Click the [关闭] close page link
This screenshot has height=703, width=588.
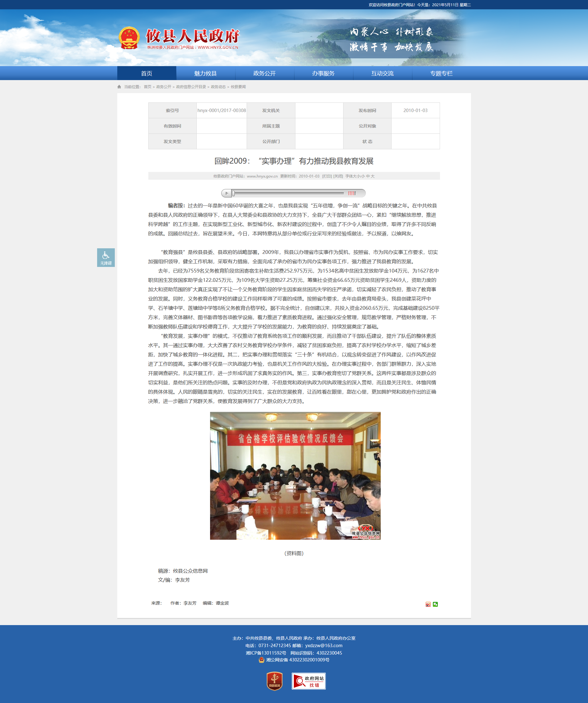coord(338,176)
